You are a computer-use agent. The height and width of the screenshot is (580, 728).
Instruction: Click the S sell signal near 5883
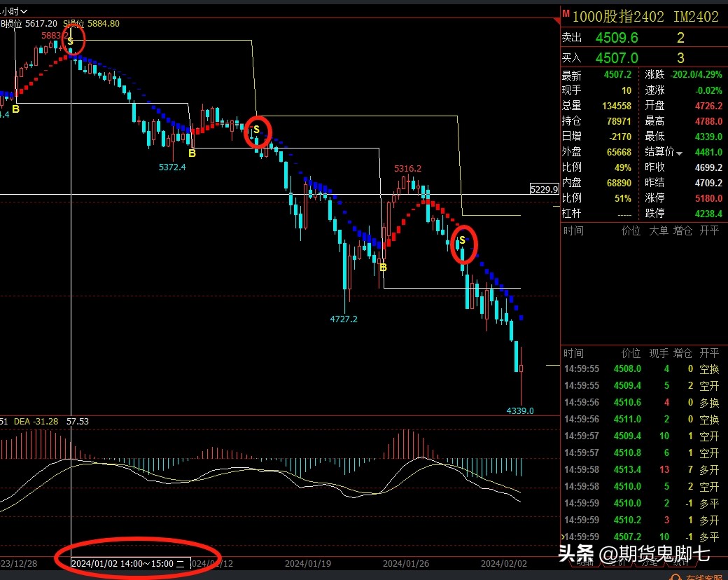[71, 41]
